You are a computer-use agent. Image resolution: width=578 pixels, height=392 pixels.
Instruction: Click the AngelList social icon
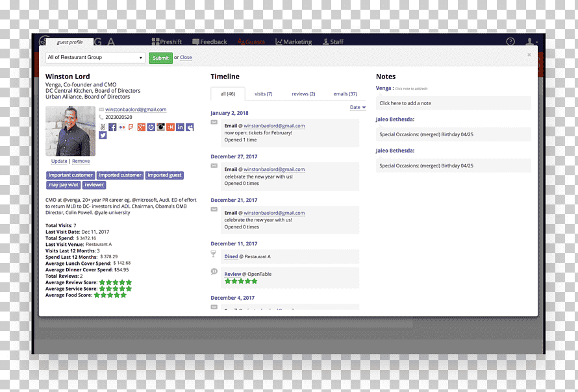(103, 127)
